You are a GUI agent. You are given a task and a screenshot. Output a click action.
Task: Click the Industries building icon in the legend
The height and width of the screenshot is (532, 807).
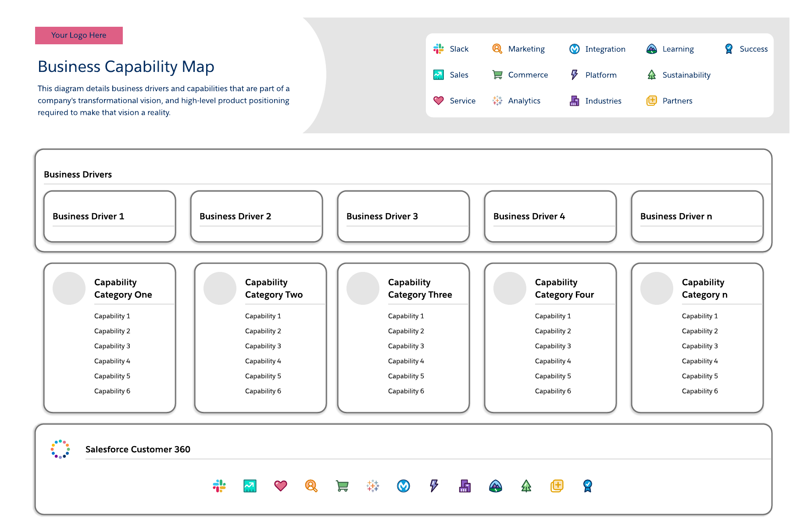(x=574, y=101)
